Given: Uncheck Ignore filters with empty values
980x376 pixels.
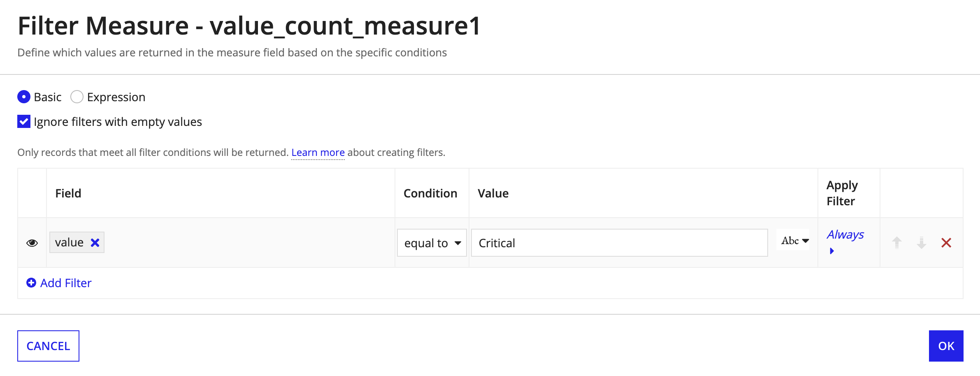Looking at the screenshot, I should click(24, 122).
